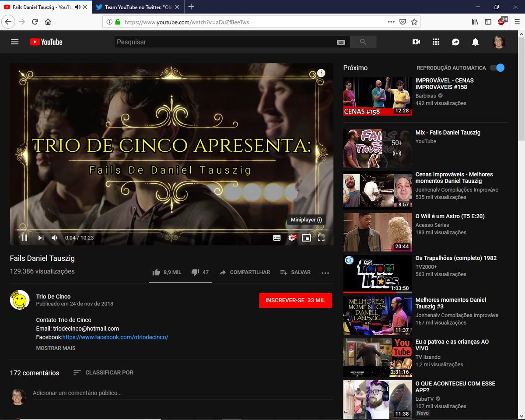Toggle subtitles on the player
525x420 pixels.
277,238
